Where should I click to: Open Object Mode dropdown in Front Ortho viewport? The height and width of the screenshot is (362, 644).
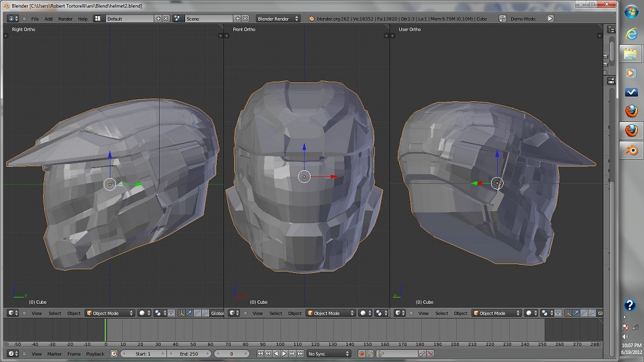[x=331, y=313]
